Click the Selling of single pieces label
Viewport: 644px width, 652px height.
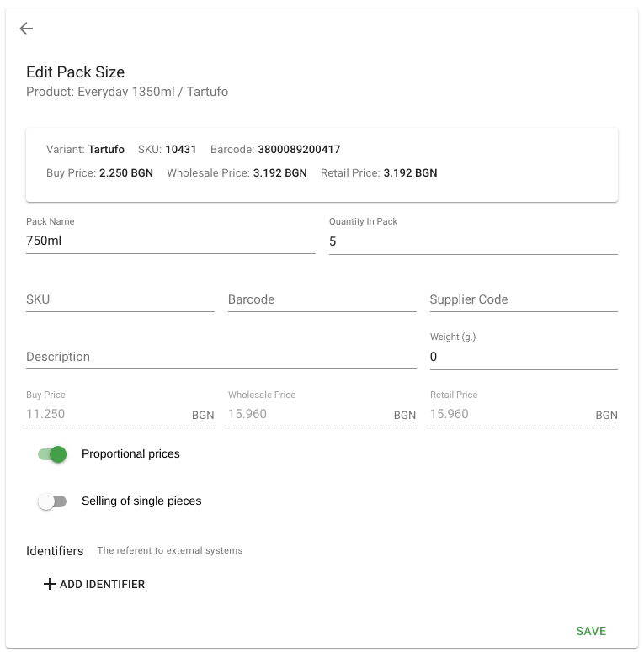pos(141,501)
